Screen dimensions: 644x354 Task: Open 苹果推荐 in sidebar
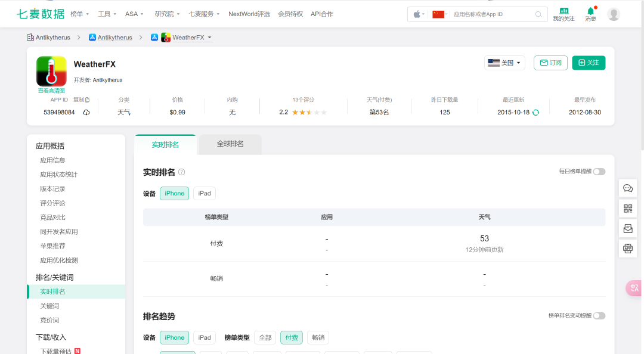pos(52,246)
